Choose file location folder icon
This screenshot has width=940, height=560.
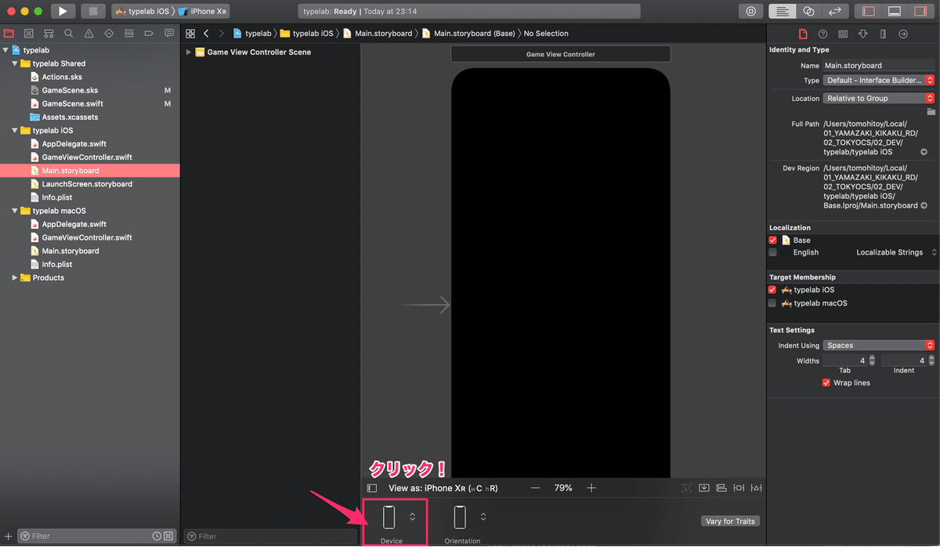tap(931, 112)
